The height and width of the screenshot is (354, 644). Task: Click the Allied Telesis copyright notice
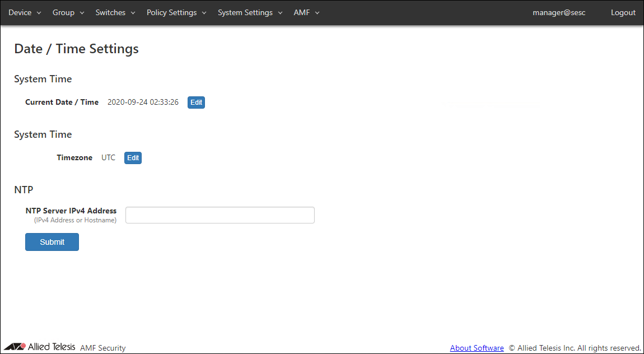click(x=575, y=348)
